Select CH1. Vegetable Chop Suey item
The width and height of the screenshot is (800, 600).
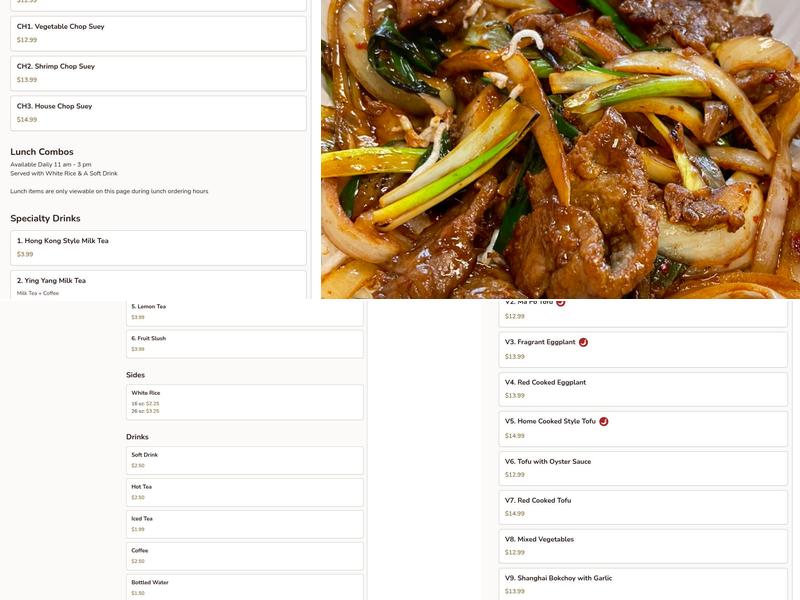158,33
